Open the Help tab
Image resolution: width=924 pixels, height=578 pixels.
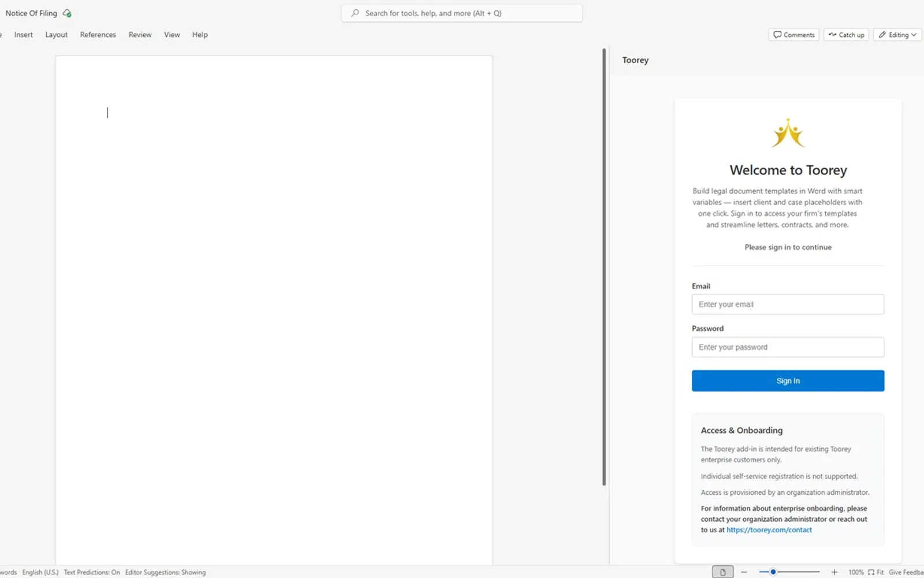[200, 35]
